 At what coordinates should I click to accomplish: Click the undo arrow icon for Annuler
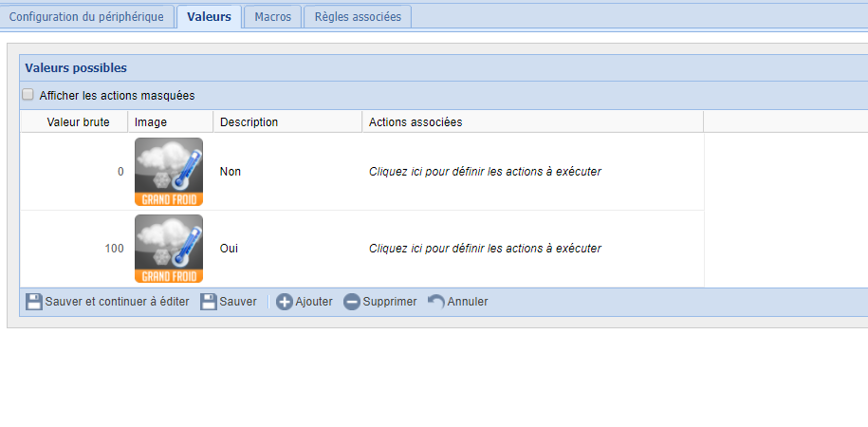[435, 302]
